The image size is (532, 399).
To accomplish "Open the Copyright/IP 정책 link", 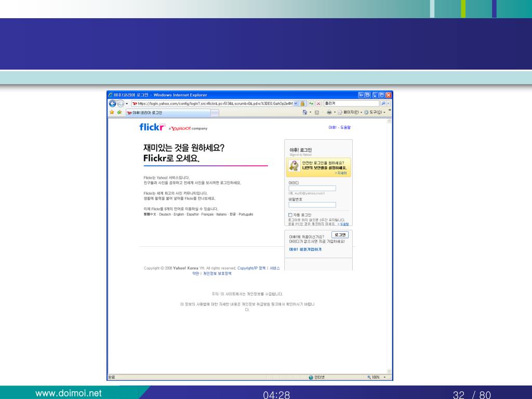I will [x=251, y=269].
